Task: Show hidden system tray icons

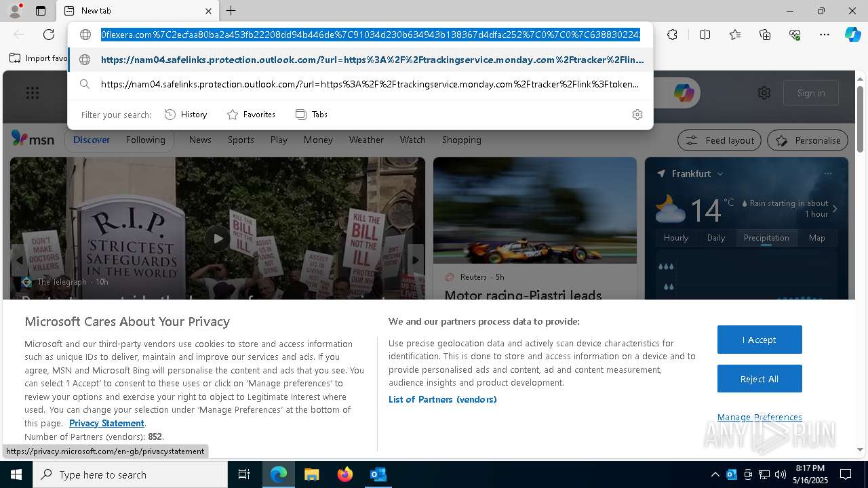Action: pyautogui.click(x=715, y=474)
